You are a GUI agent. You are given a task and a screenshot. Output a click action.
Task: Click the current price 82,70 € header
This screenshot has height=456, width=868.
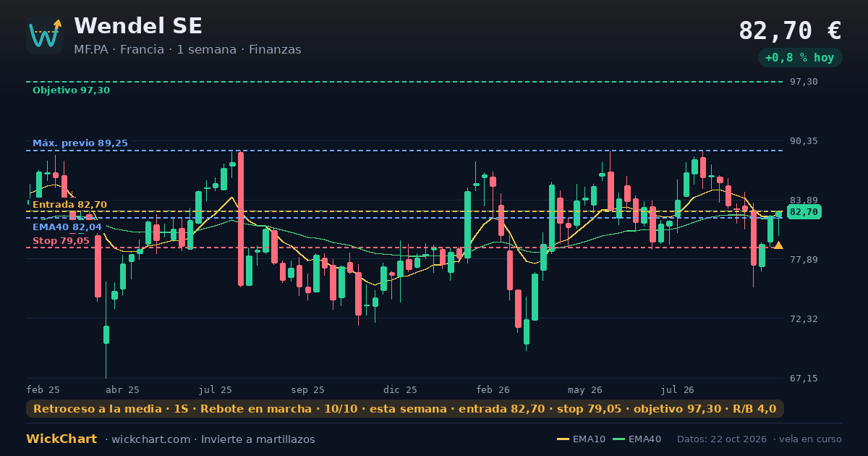click(790, 30)
